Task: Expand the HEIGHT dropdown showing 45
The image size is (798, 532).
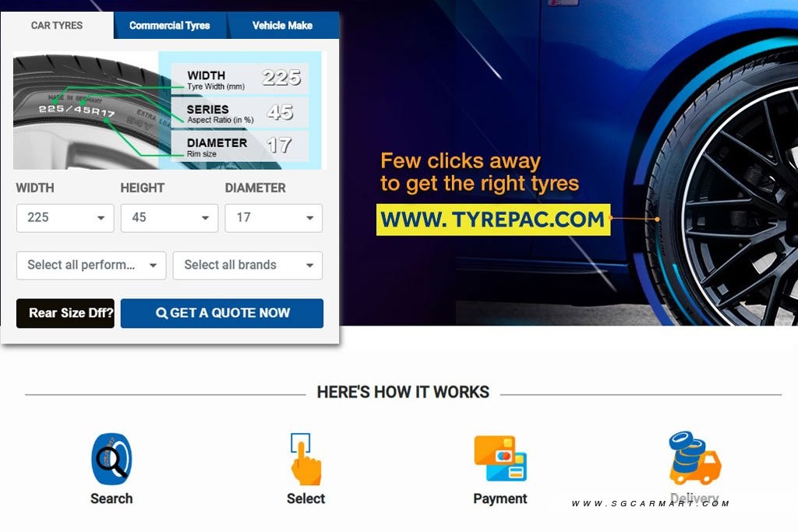Action: point(169,218)
